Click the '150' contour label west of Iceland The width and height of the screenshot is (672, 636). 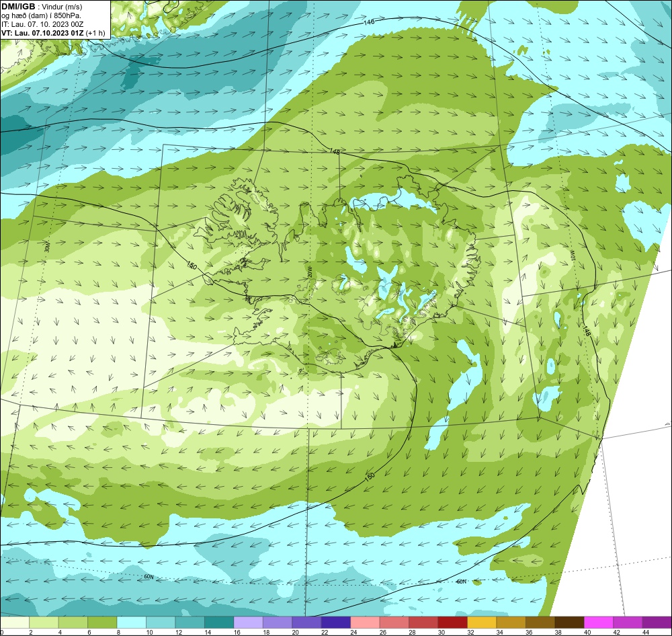192,266
